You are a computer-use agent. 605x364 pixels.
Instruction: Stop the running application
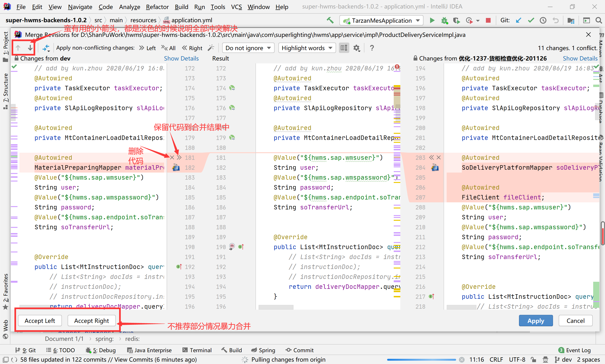click(488, 20)
